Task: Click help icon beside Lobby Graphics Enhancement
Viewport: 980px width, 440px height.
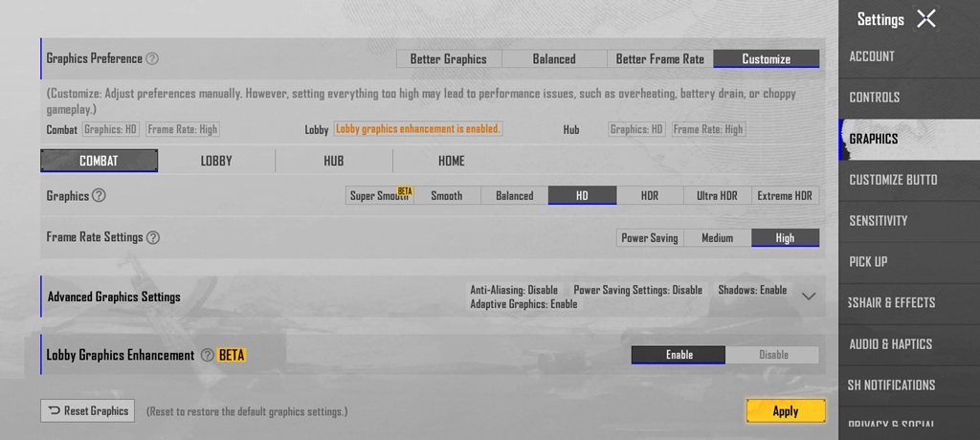Action: pos(206,355)
